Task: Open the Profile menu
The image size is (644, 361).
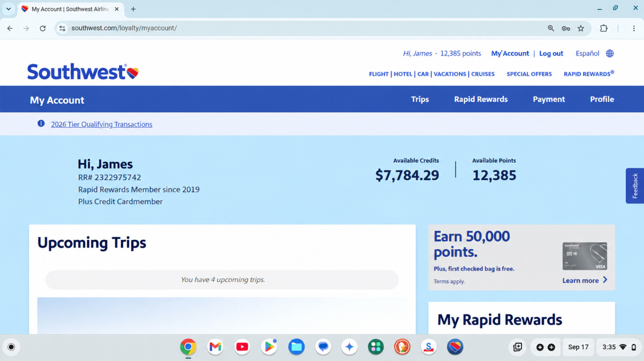Action: coord(602,99)
